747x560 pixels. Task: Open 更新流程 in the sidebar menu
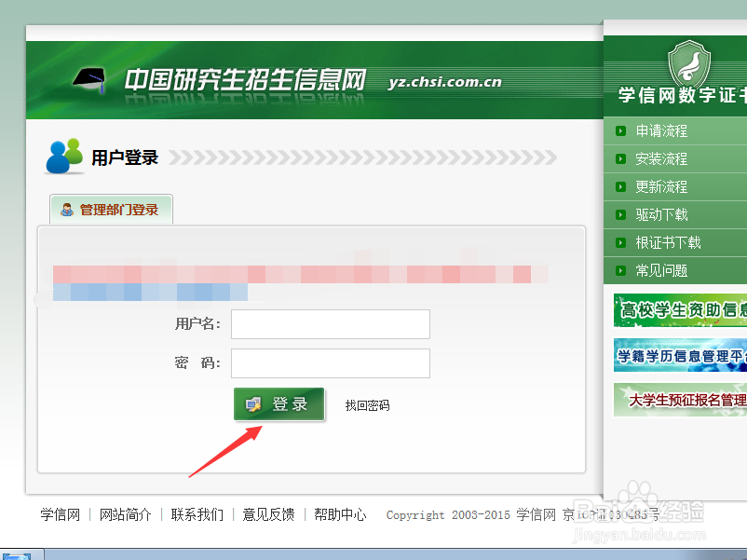(x=661, y=186)
